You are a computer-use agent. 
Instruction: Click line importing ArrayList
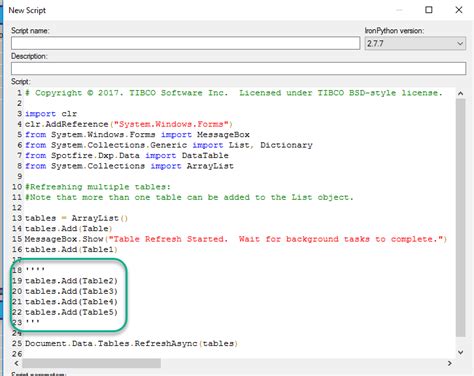pyautogui.click(x=129, y=166)
